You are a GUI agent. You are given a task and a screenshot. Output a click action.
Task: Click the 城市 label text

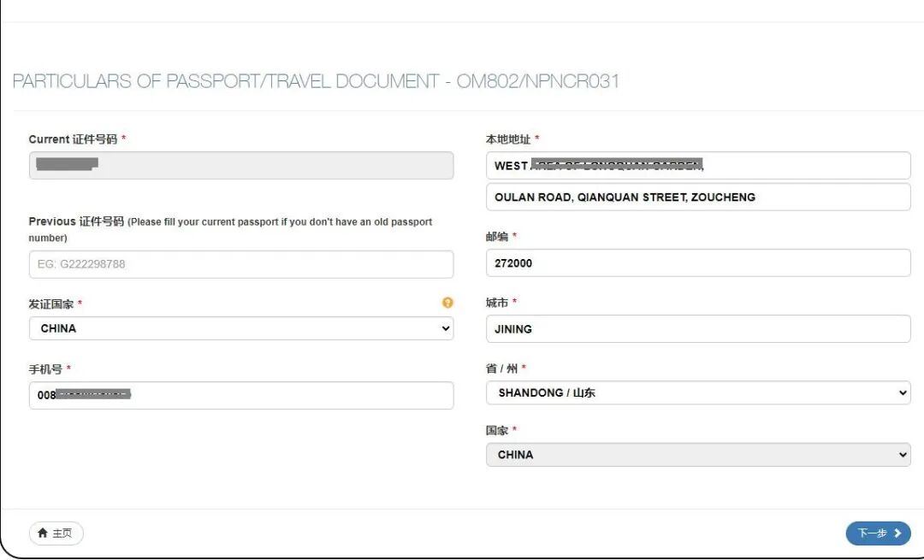pyautogui.click(x=497, y=302)
